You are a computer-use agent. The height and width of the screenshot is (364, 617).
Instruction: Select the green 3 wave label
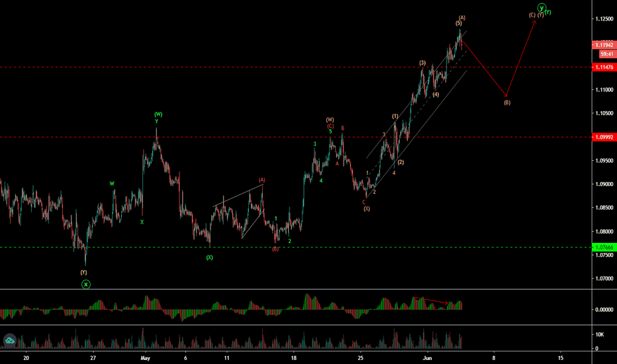coord(315,144)
